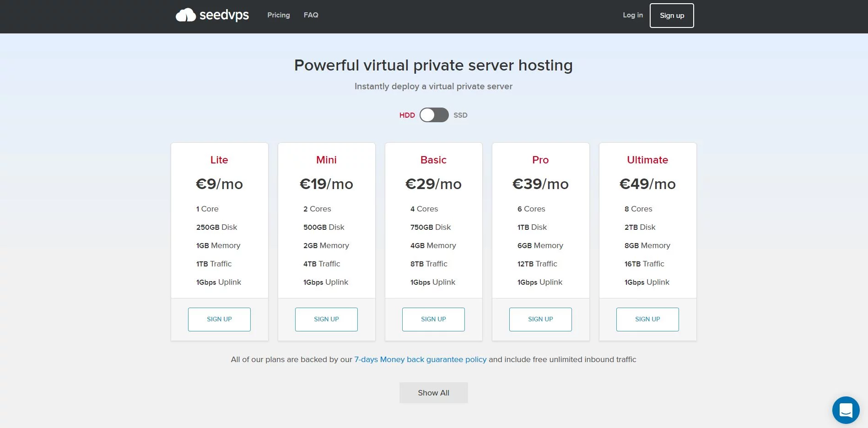Click the €49/mo price
The width and height of the screenshot is (868, 428).
pos(647,184)
